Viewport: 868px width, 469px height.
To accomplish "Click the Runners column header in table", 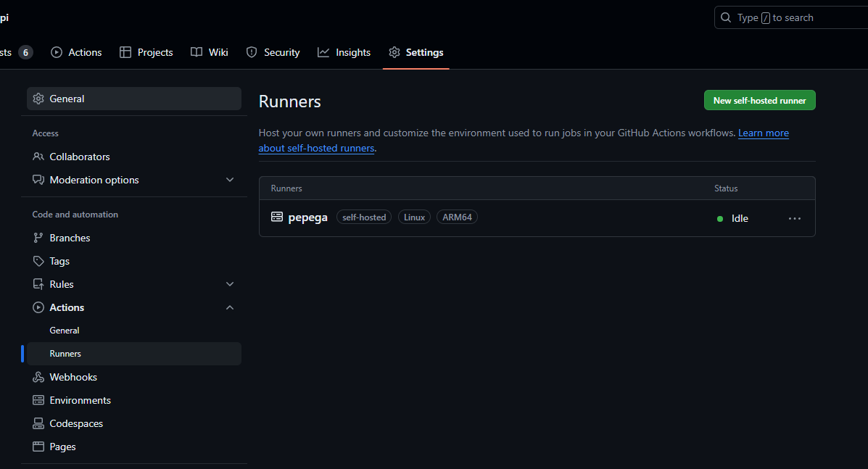I will [x=286, y=188].
